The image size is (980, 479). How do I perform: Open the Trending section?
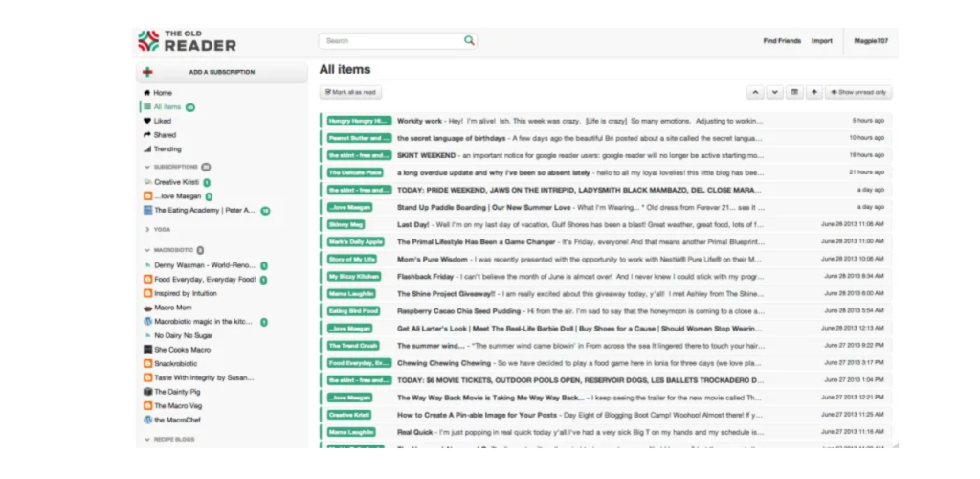(167, 148)
